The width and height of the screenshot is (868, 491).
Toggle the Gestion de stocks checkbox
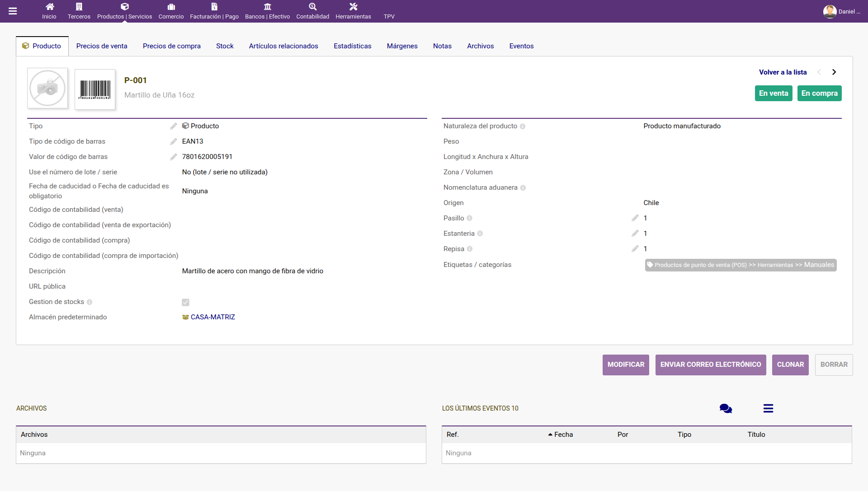coord(186,302)
